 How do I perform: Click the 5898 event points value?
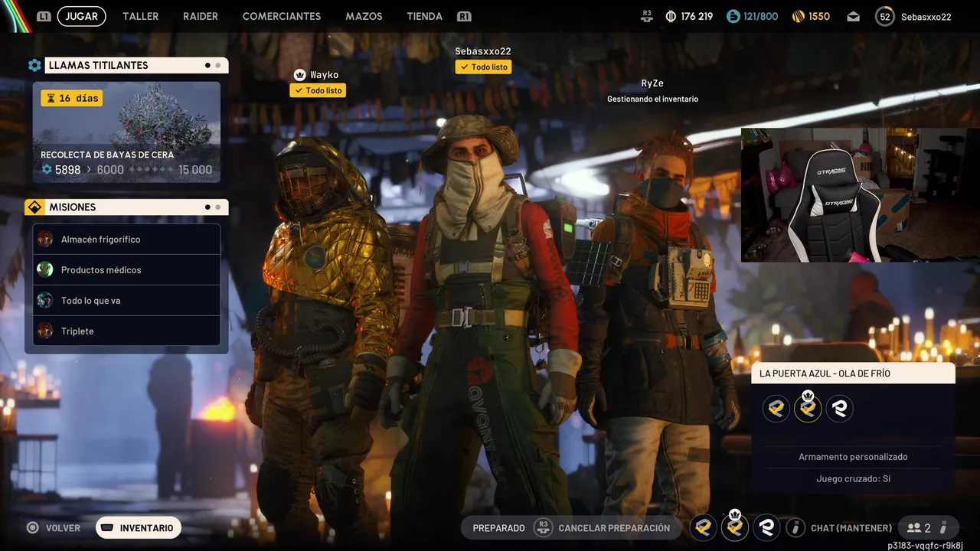pyautogui.click(x=67, y=170)
